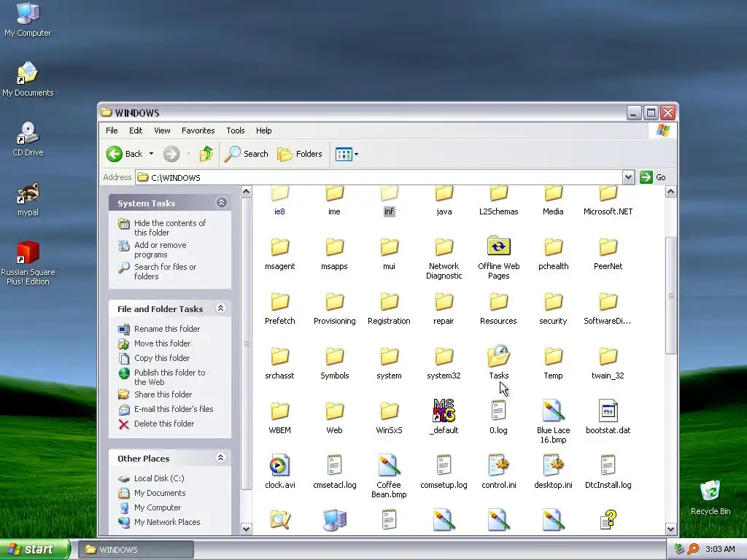This screenshot has width=747, height=560.
Task: Open the Back button history dropdown arrow
Action: pyautogui.click(x=151, y=154)
